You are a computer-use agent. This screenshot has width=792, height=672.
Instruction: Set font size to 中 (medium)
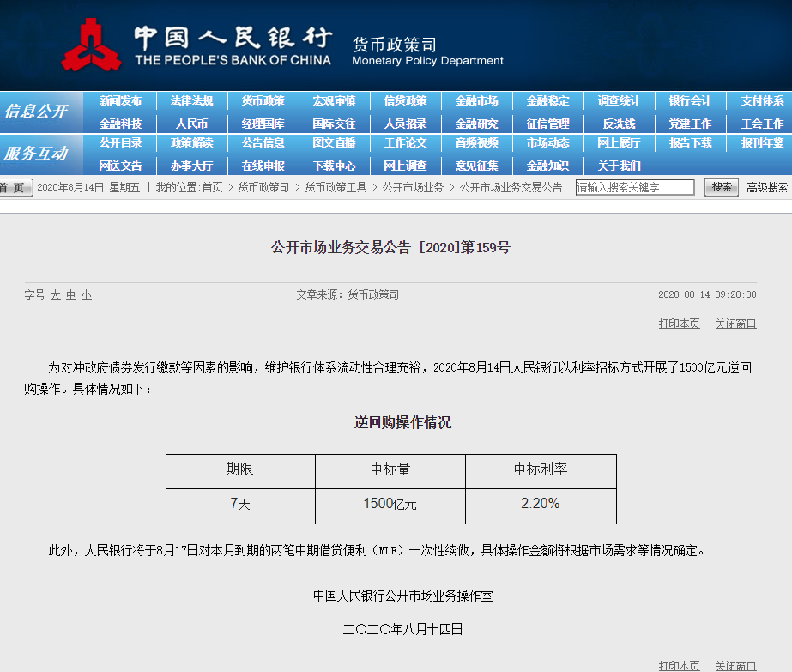coord(71,295)
